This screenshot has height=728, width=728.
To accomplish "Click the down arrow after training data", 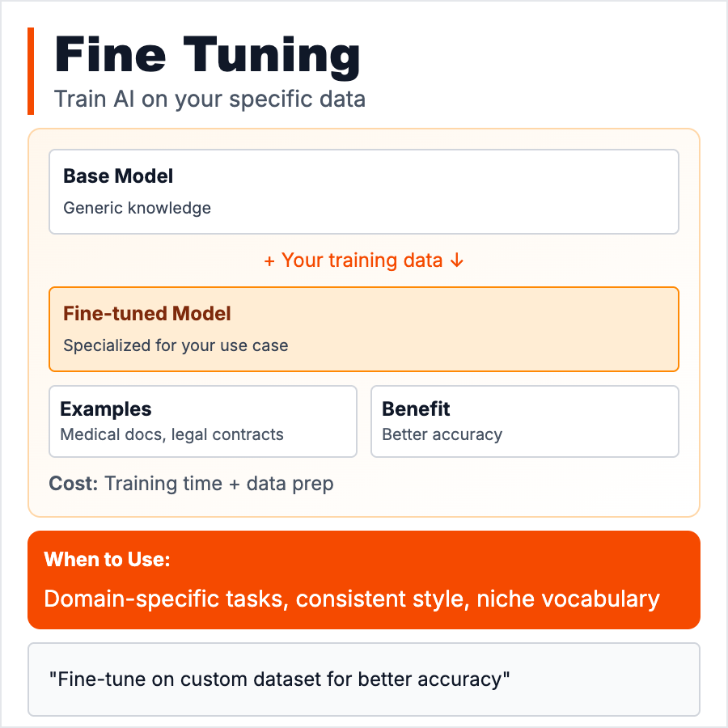I will coord(457,260).
